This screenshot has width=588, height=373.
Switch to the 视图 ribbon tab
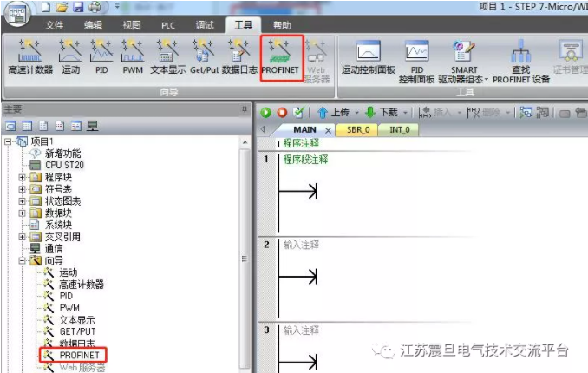(132, 25)
